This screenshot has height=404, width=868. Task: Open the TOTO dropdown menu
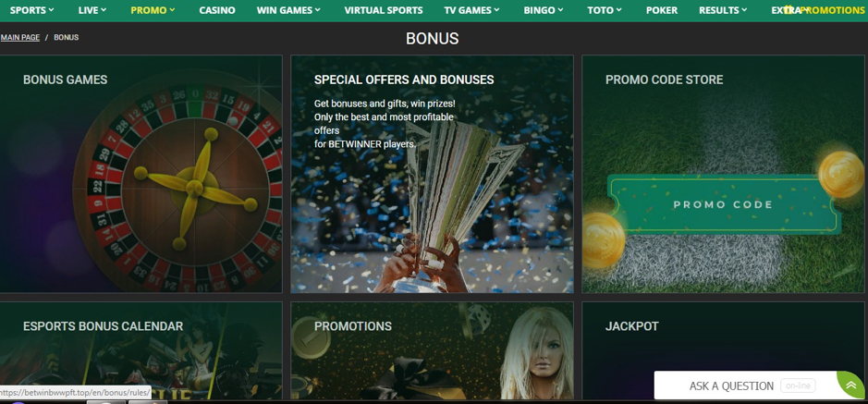click(605, 10)
